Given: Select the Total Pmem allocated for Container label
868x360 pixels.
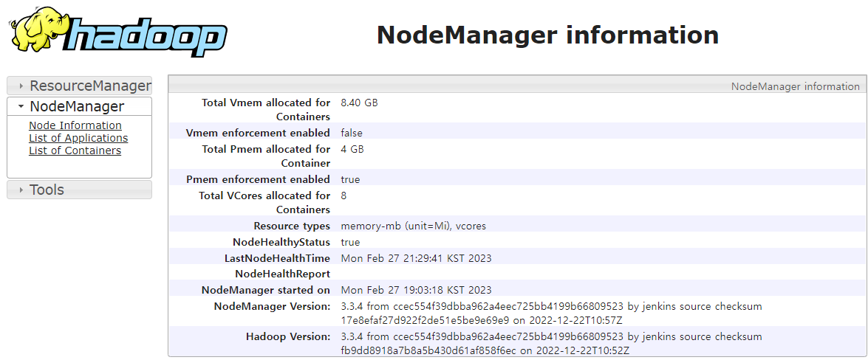Looking at the screenshot, I should point(266,156).
